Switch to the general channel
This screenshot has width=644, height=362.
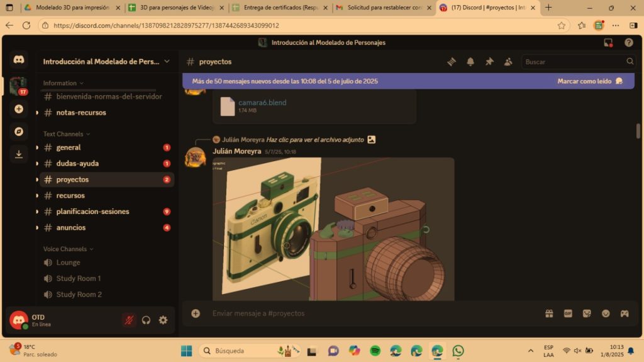click(69, 147)
